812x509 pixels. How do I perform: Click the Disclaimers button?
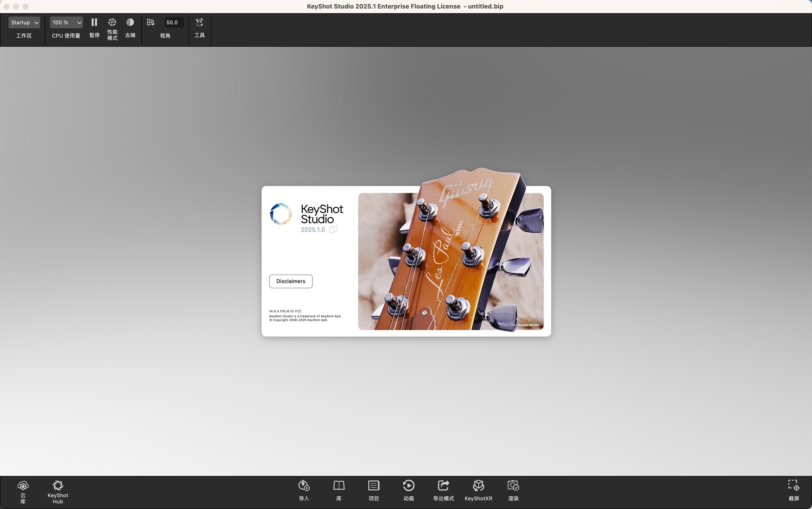[x=291, y=281]
